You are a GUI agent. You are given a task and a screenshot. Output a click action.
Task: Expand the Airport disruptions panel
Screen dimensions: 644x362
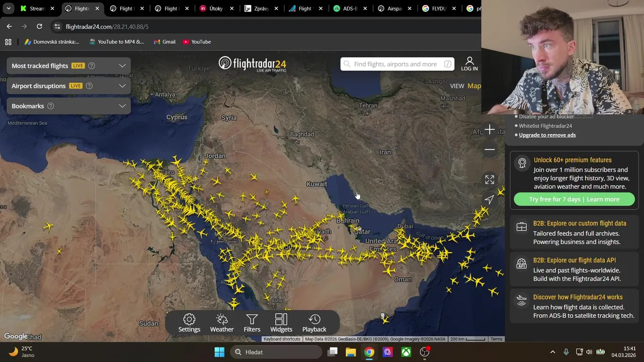(122, 86)
